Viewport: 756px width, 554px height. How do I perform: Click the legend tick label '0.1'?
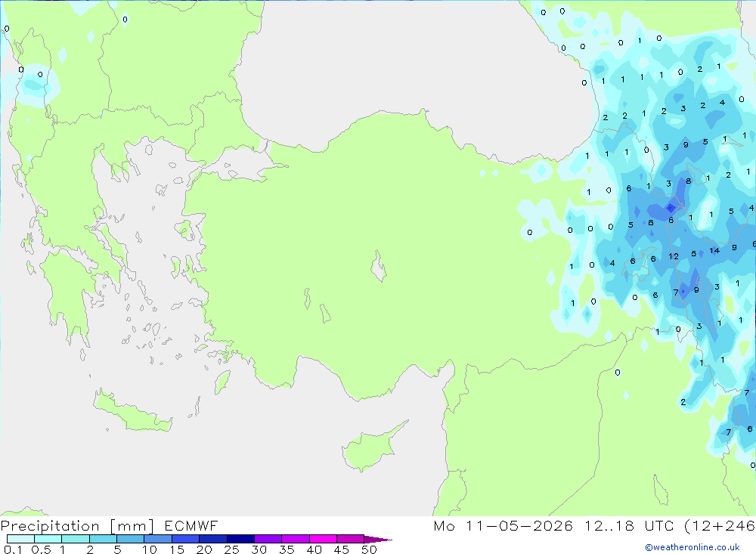click(13, 549)
